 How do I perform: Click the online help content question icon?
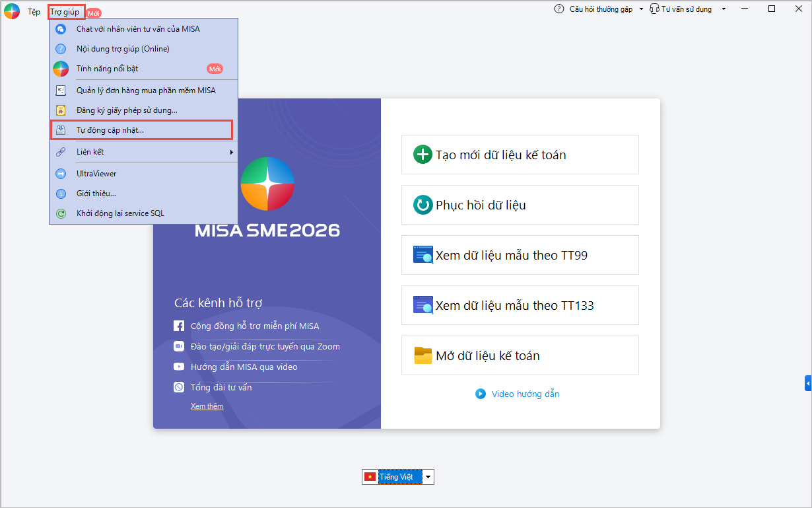coord(61,49)
